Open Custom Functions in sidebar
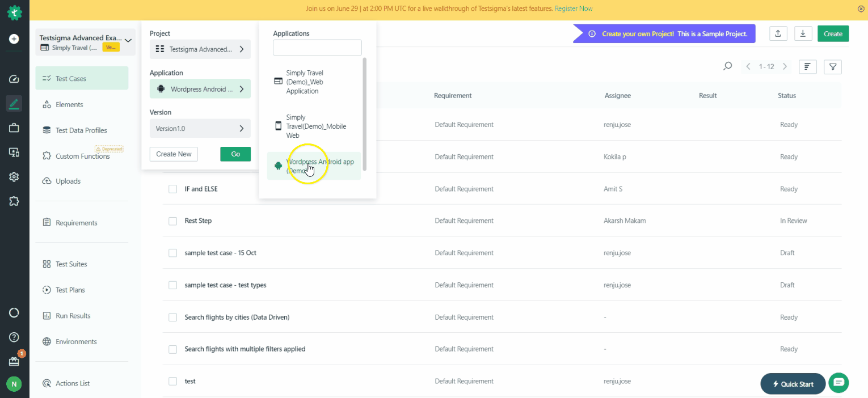 [x=82, y=156]
